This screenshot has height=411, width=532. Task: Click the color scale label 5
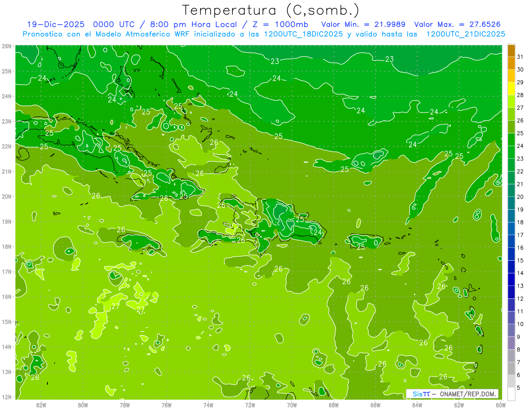pos(519,388)
